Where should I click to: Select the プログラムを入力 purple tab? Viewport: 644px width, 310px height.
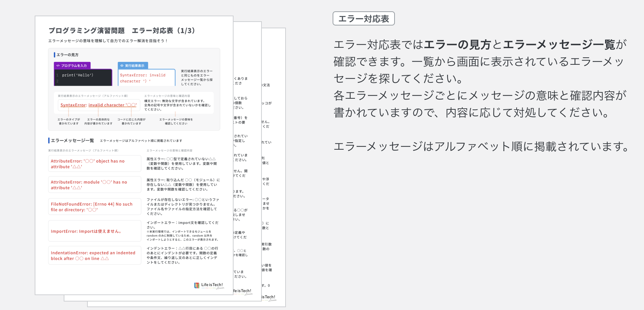tap(72, 65)
